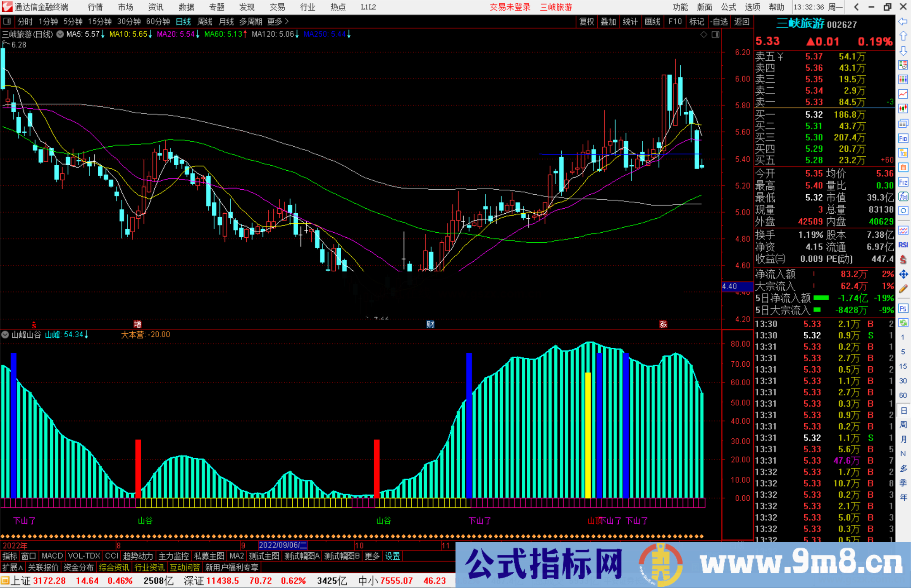The image size is (911, 588).
Task: Expand the 更多 period options chevron
Action: 287,21
